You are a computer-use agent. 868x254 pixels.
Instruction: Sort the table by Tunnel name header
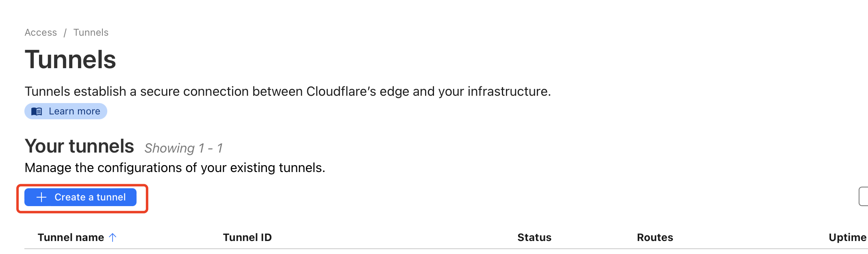tap(71, 237)
